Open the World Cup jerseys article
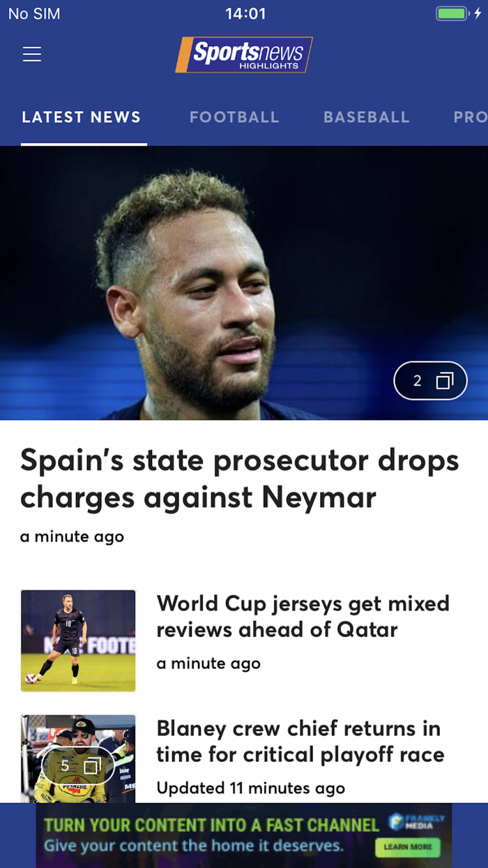The width and height of the screenshot is (488, 868). [303, 619]
